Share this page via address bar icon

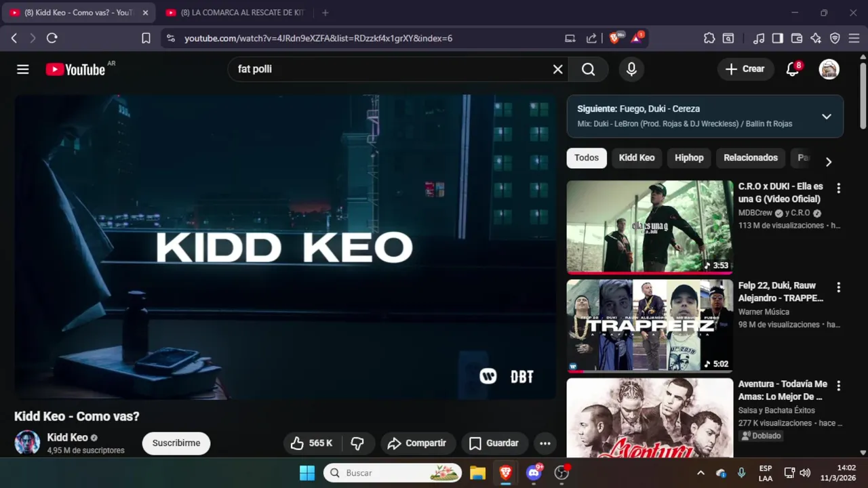coord(591,38)
